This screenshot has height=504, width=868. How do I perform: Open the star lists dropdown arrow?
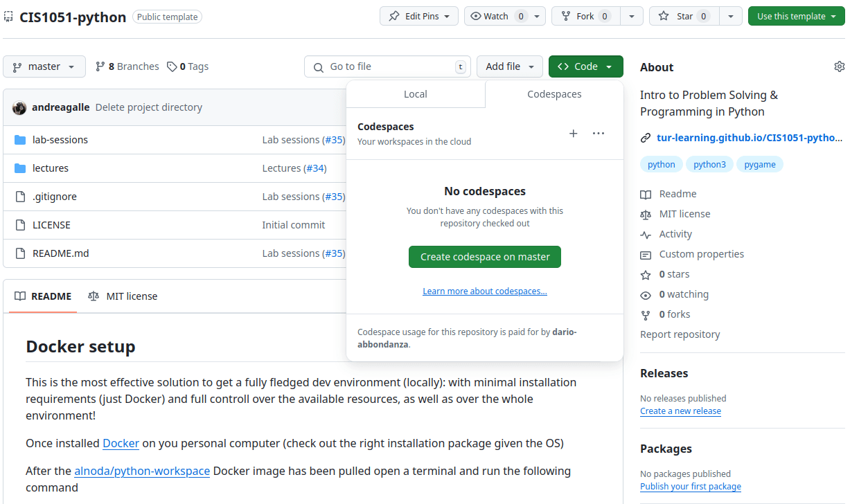tap(731, 16)
